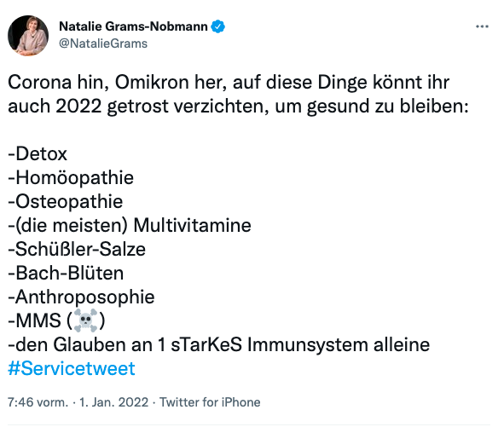
Task: Click the display name Natalie Grams-Nobmann
Action: (x=133, y=26)
